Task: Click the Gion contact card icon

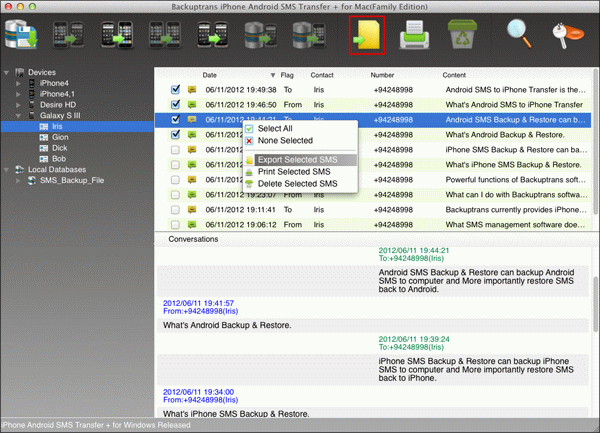Action: 44,137
